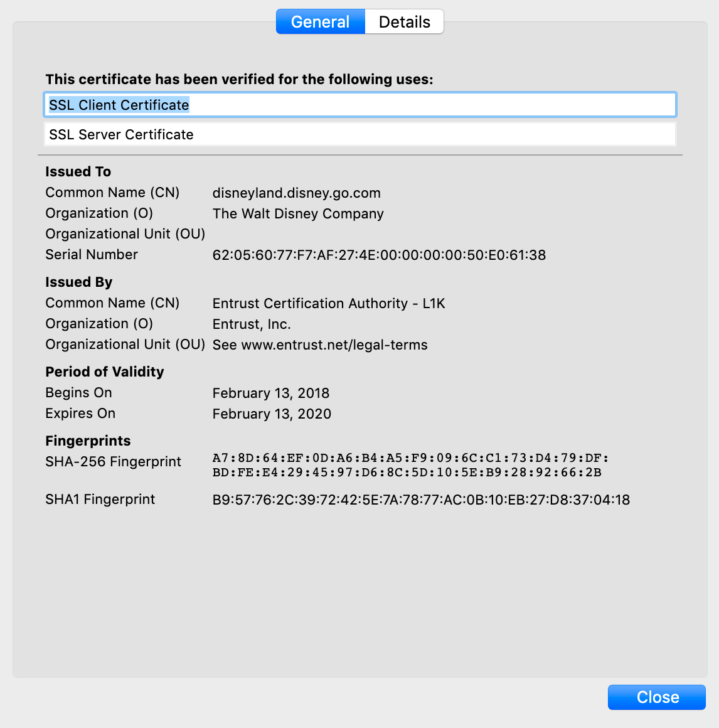Click Common Name label under Issued By
The width and height of the screenshot is (719, 728).
tap(112, 302)
